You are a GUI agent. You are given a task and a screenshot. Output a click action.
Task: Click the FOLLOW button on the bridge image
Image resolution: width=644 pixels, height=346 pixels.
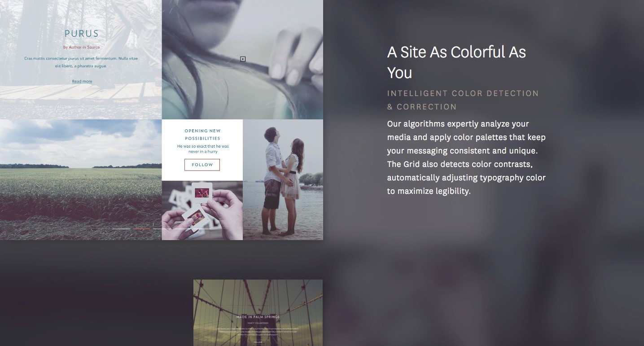(258, 342)
